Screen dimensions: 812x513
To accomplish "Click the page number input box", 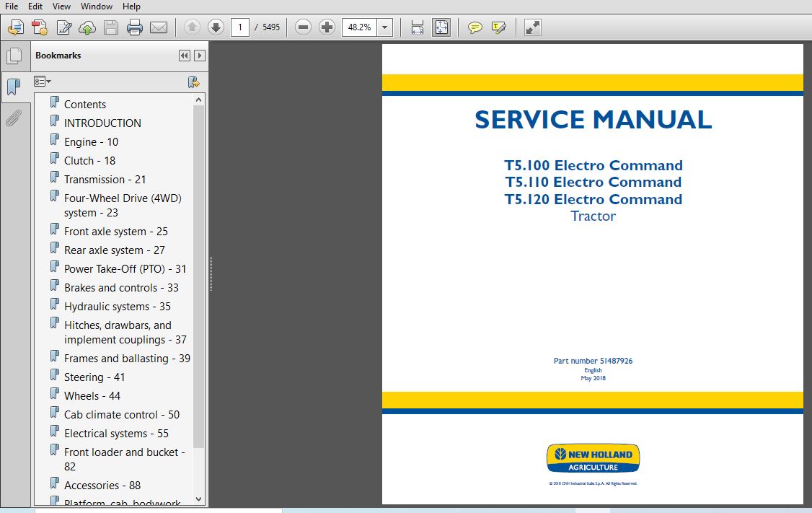I will pos(239,27).
